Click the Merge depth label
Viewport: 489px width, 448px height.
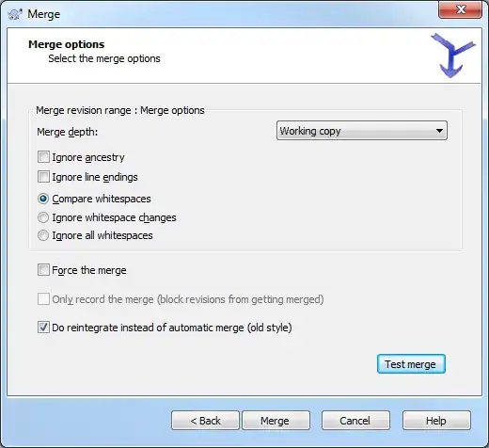tap(68, 132)
